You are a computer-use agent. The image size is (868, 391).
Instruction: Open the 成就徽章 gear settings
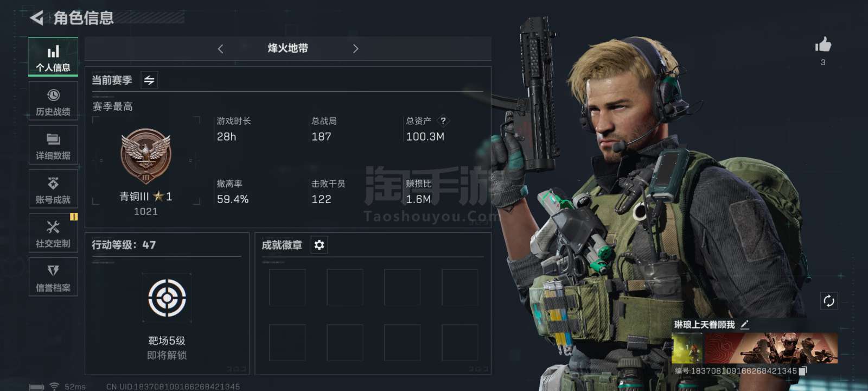[x=319, y=245]
